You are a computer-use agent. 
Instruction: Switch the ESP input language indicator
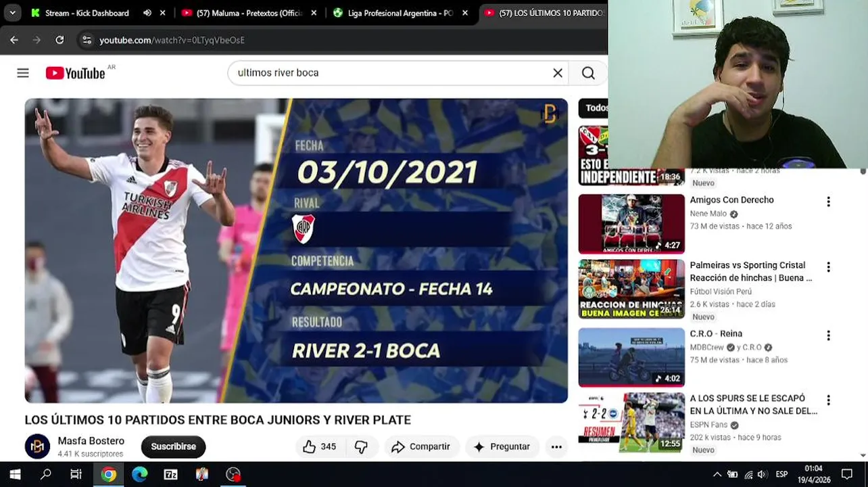782,474
